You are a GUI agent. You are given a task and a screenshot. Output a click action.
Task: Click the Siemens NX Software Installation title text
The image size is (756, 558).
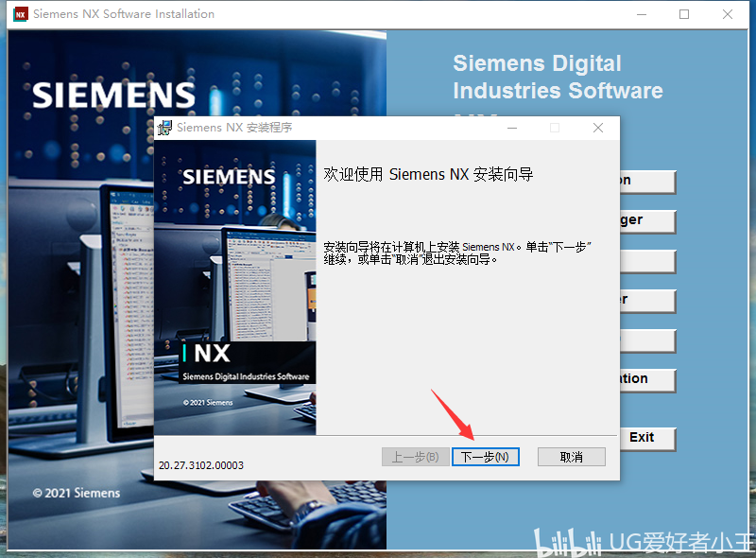(x=124, y=14)
